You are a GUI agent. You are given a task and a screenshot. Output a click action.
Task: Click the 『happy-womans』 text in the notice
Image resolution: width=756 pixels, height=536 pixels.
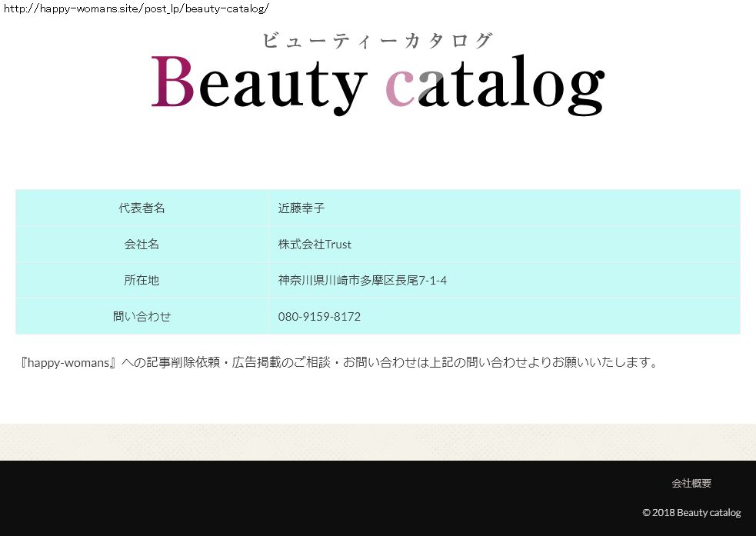pos(69,362)
